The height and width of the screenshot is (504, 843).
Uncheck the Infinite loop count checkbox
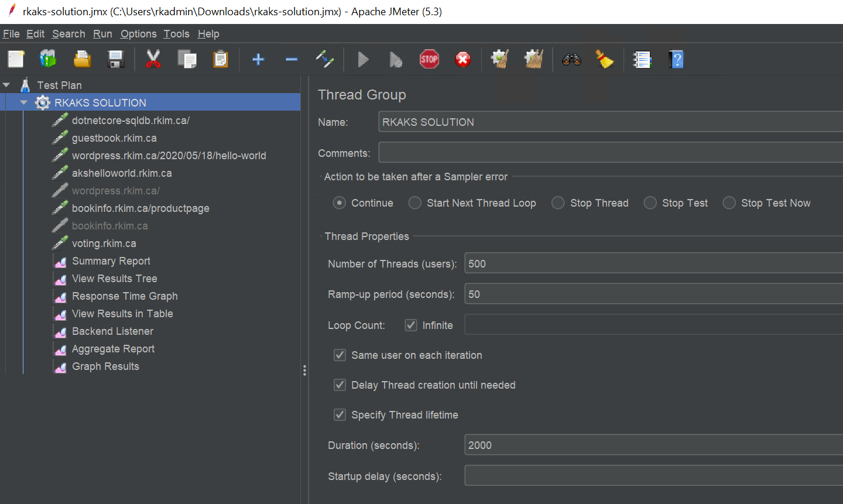411,325
